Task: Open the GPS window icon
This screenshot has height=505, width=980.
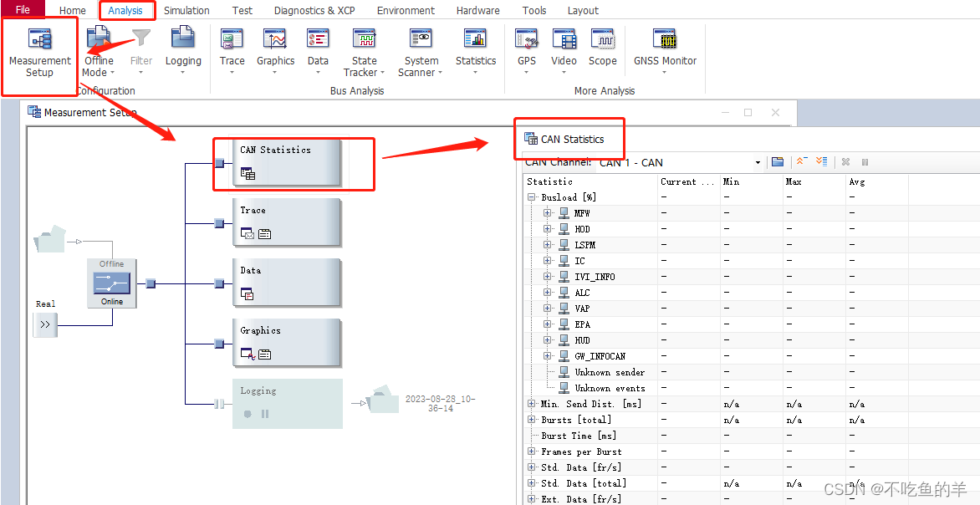Action: pos(527,38)
